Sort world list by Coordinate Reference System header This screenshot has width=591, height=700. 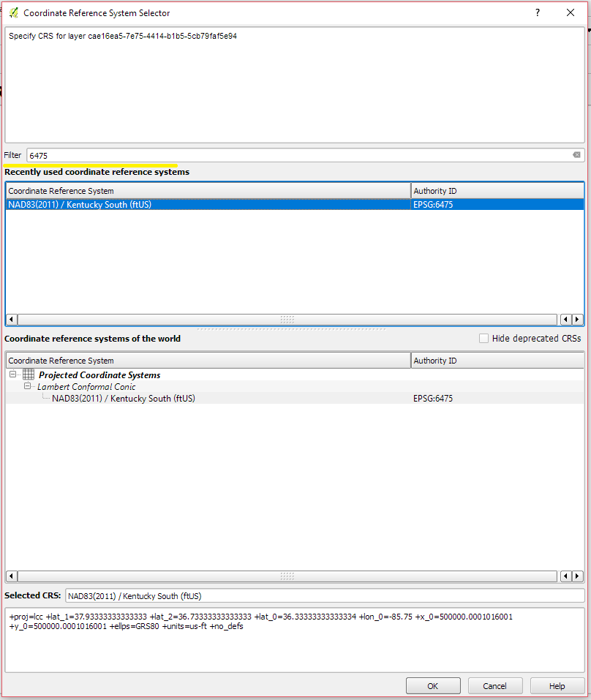[x=208, y=361]
